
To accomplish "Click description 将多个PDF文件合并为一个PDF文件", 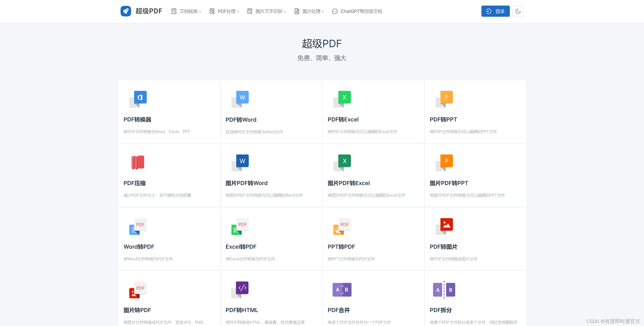I will pos(359,322).
